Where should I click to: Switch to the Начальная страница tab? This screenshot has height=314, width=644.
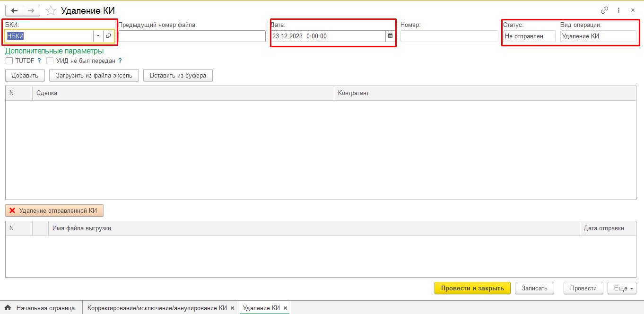coord(41,308)
